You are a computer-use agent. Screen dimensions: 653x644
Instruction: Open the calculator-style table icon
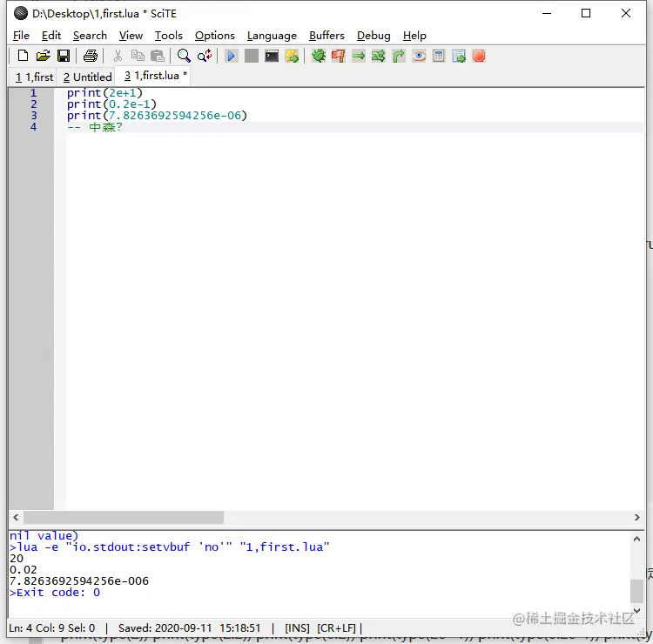439,56
